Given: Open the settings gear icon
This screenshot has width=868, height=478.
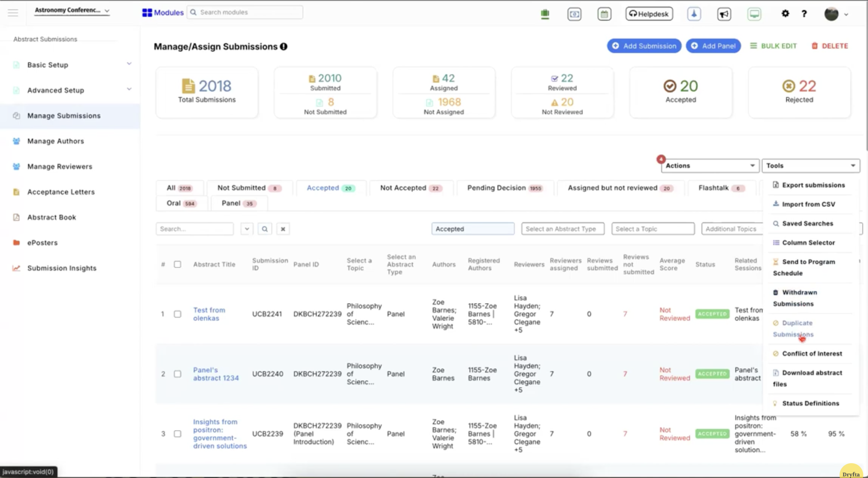Looking at the screenshot, I should coord(785,14).
